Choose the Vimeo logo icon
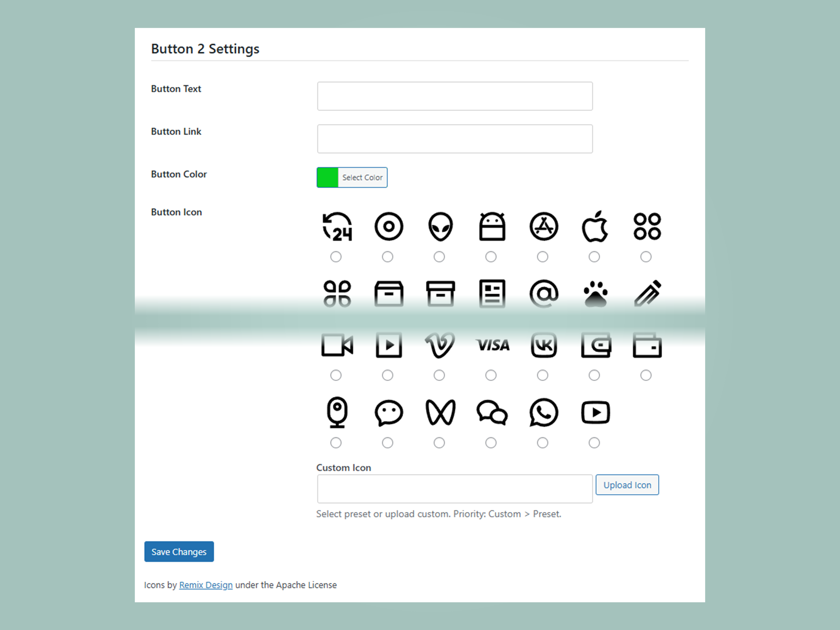This screenshot has height=630, width=840. pyautogui.click(x=440, y=345)
